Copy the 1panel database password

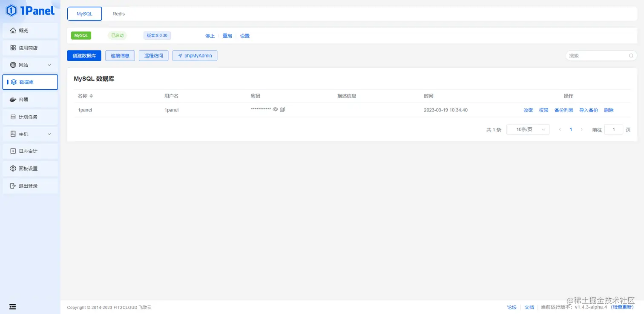(x=282, y=109)
